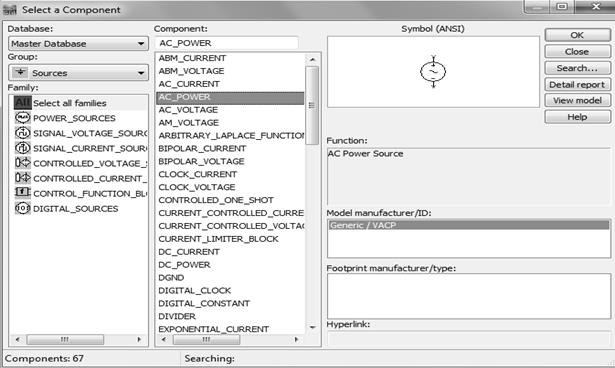The height and width of the screenshot is (368, 615).
Task: Open the Sources group dropdown
Action: point(78,73)
